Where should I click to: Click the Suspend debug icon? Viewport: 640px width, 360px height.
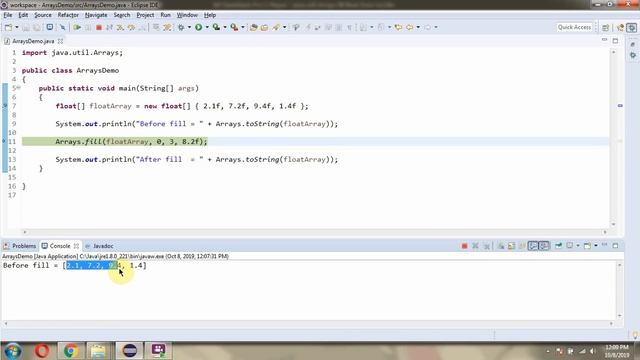[88, 27]
